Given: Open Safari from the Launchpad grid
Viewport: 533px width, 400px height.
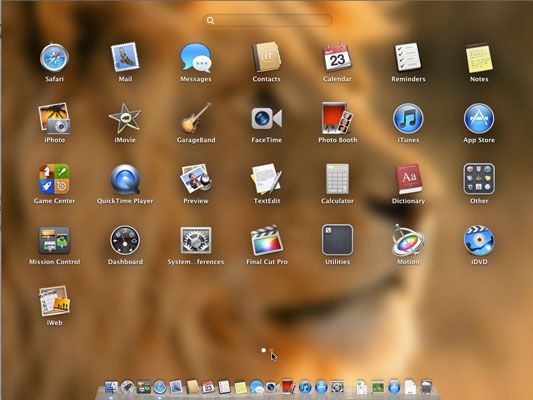Looking at the screenshot, I should tap(54, 58).
